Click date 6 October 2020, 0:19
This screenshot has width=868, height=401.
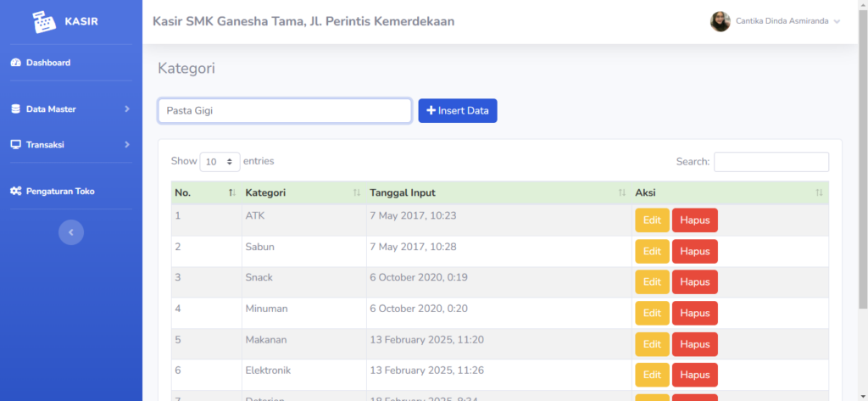coord(419,277)
